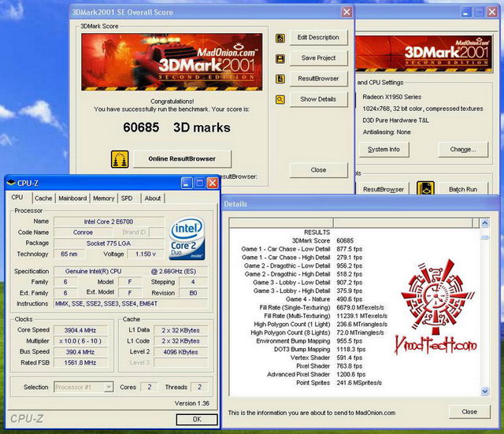Click the 60685 3D marks score
The width and height of the screenshot is (504, 434).
point(176,128)
